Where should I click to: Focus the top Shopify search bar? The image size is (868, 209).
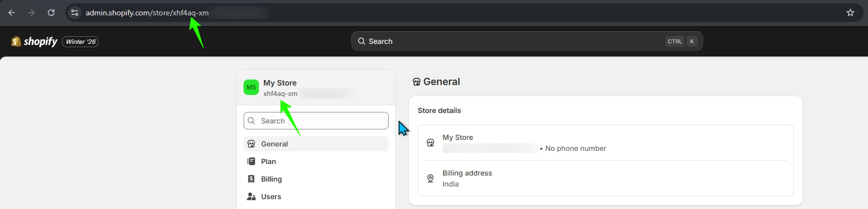pos(527,41)
